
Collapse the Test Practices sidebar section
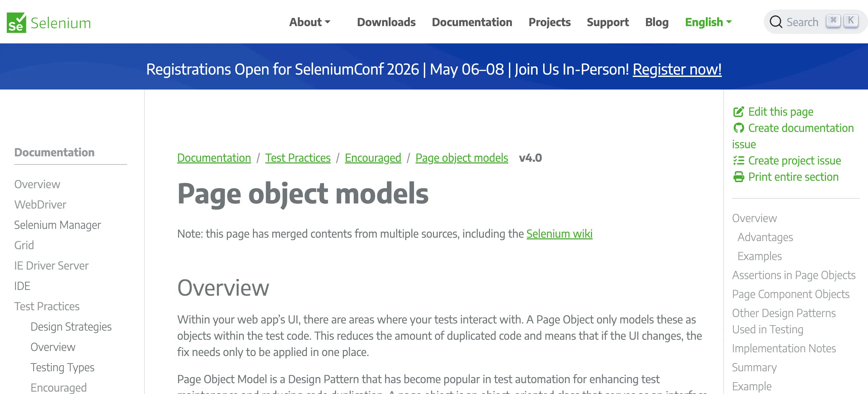[x=47, y=306]
